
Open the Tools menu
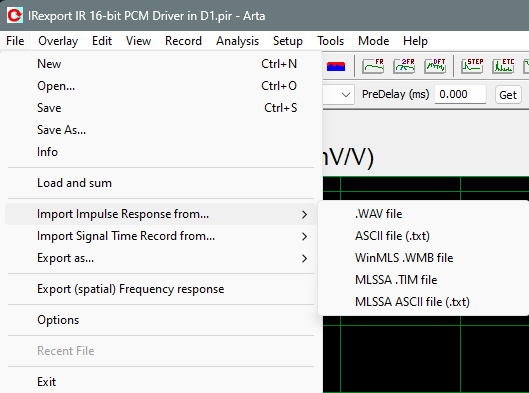tap(330, 41)
